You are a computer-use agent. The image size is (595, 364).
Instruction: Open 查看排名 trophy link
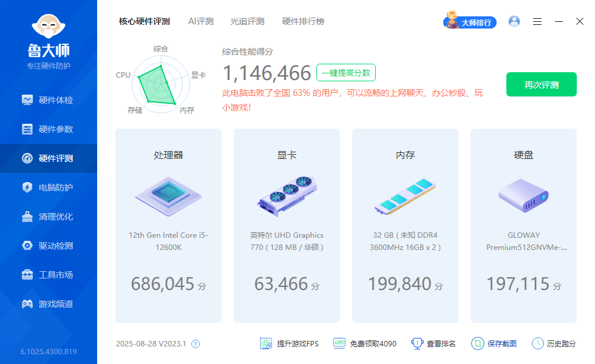(x=433, y=343)
